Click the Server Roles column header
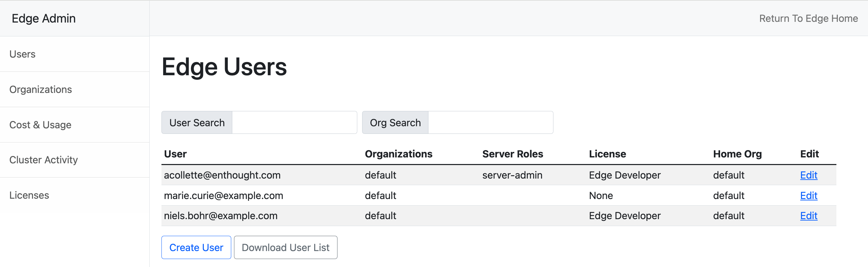The height and width of the screenshot is (267, 868). click(x=513, y=154)
